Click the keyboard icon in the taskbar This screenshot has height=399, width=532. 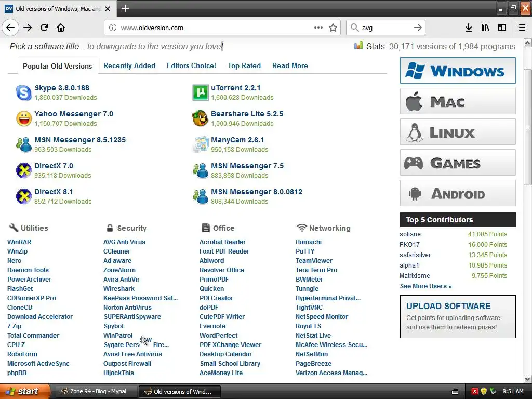point(455,392)
